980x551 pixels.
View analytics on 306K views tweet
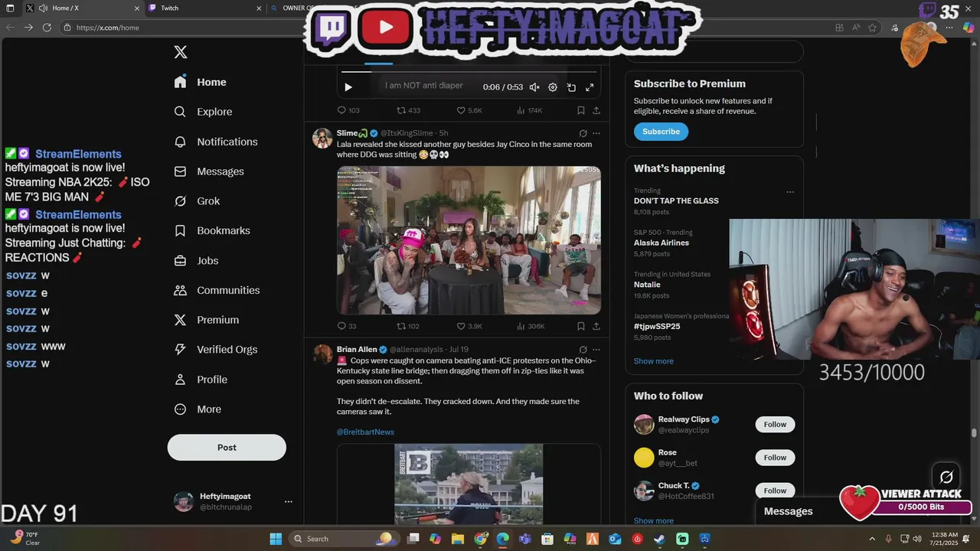[531, 326]
